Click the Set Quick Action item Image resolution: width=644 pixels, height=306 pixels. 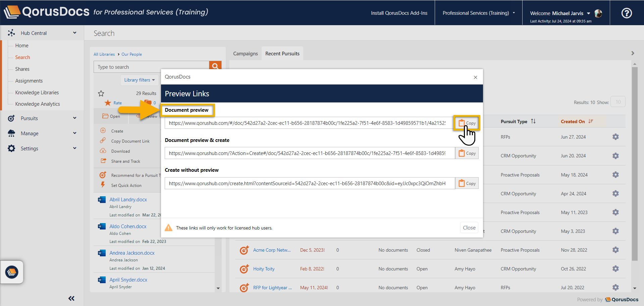click(x=126, y=186)
